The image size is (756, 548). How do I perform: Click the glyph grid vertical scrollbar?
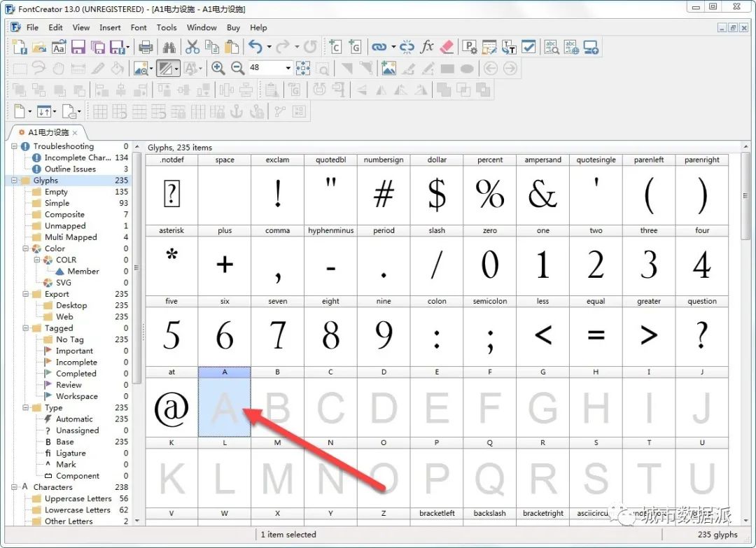[x=745, y=197]
